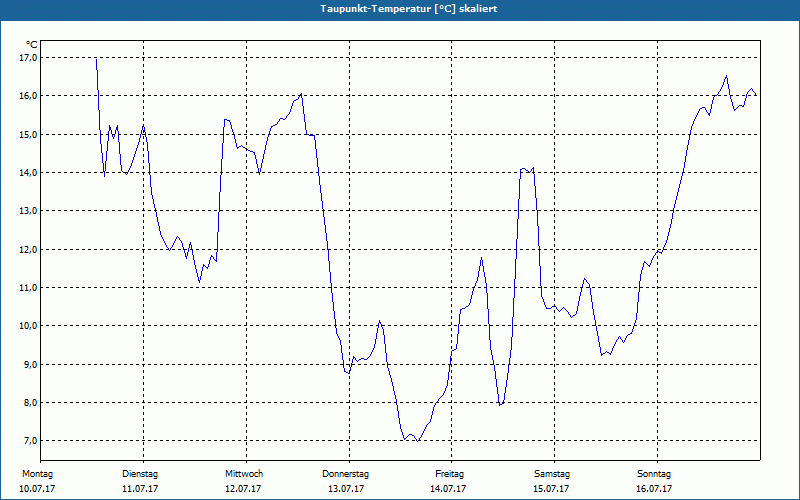The width and height of the screenshot is (800, 500).
Task: Click the date 15.07.17
Action: point(551,489)
